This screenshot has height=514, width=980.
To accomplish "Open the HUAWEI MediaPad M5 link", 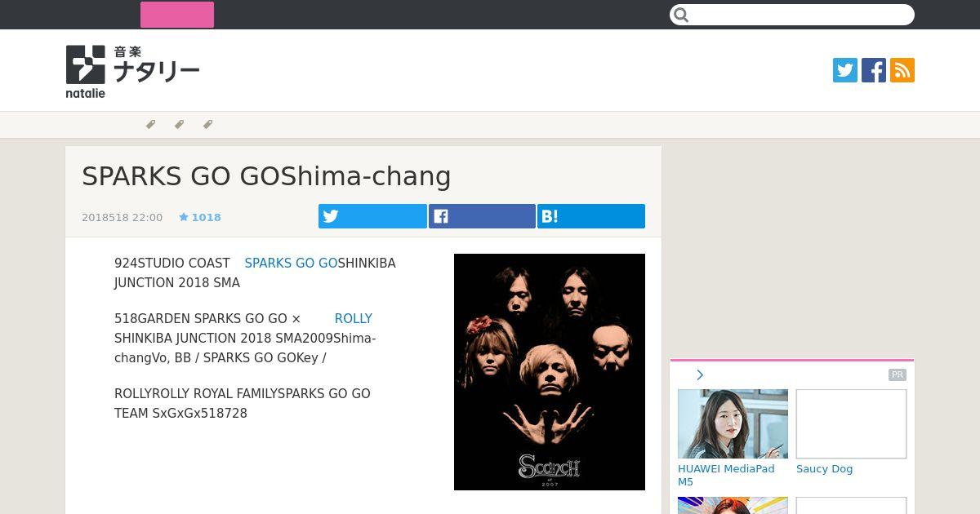I will click(x=726, y=476).
